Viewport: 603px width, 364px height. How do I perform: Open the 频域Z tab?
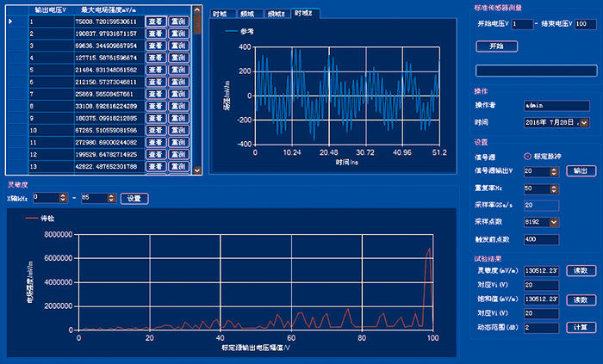click(x=276, y=14)
